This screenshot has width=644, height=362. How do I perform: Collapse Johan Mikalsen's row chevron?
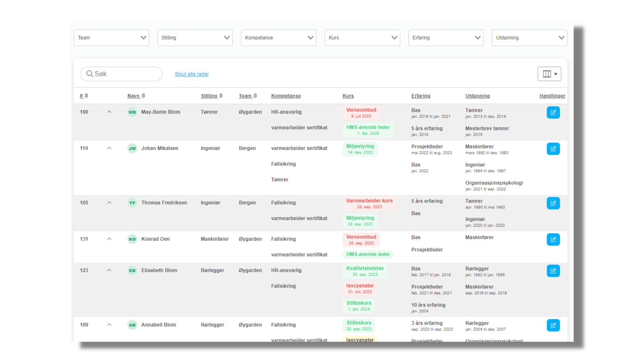click(109, 148)
